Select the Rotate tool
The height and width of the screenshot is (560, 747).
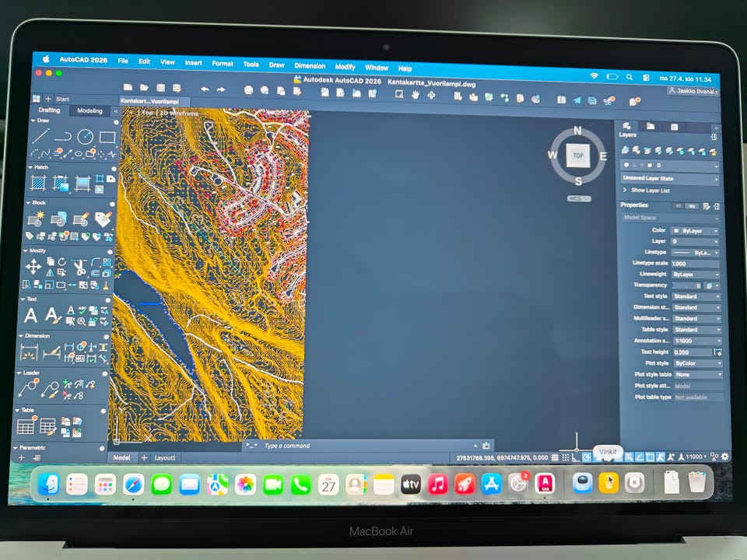point(62,261)
